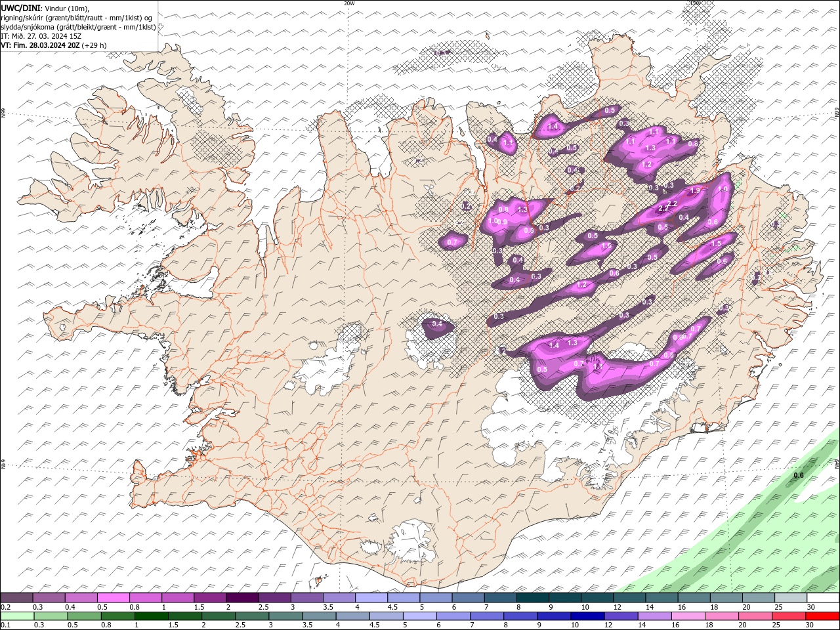Click the dark blue 10 swatch, lower legend row
This screenshot has height=630, width=840.
(586, 616)
